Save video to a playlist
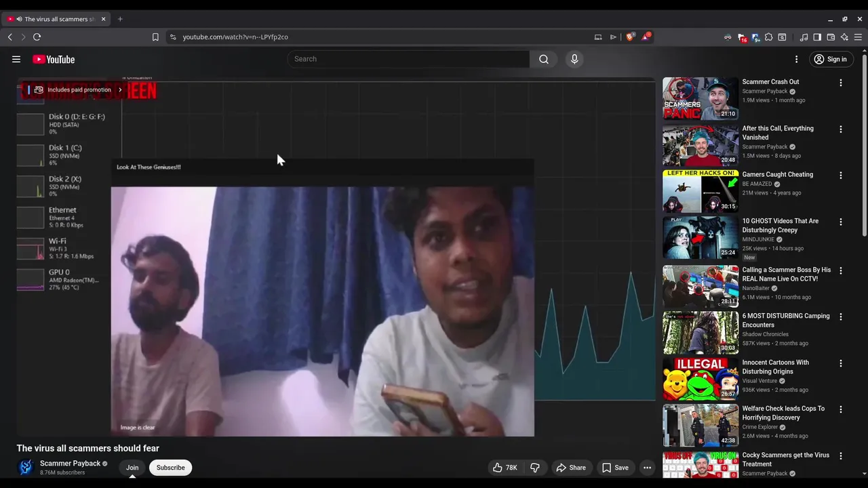 click(615, 468)
